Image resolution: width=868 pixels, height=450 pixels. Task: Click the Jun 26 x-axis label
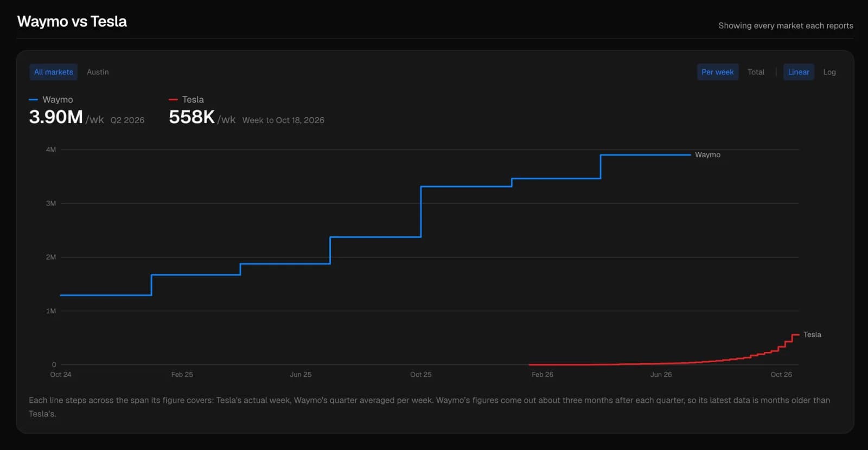click(x=661, y=375)
